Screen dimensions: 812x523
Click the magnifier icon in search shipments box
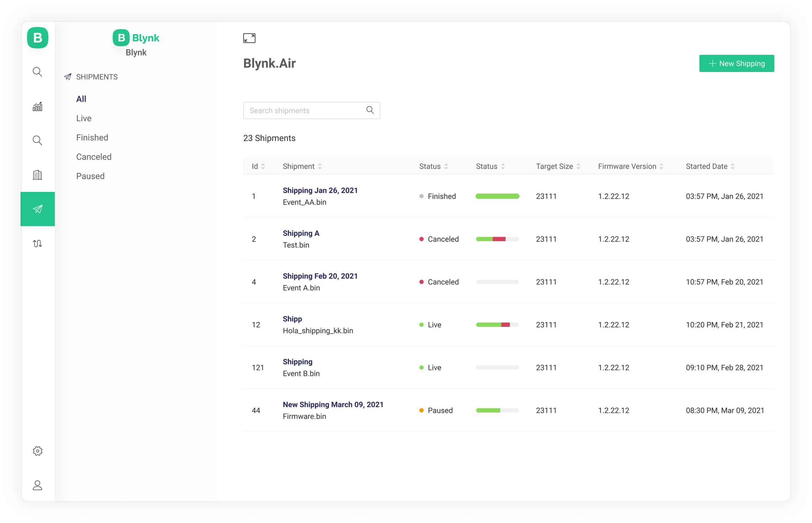tap(370, 110)
